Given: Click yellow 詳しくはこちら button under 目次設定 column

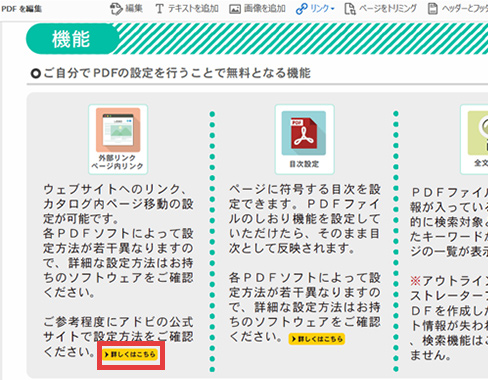Looking at the screenshot, I should (x=317, y=339).
